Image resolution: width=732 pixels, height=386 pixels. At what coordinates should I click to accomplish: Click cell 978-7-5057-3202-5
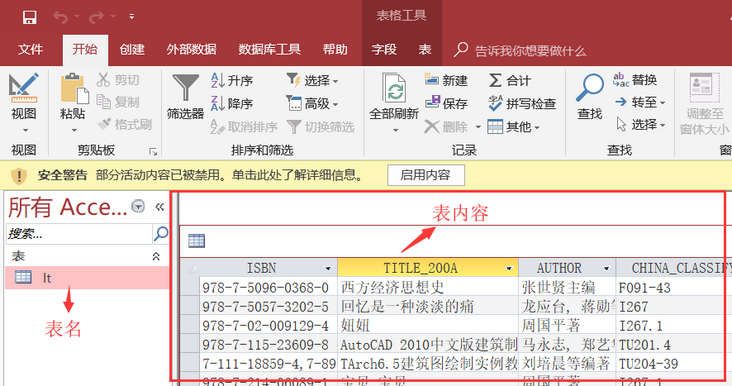pos(268,307)
